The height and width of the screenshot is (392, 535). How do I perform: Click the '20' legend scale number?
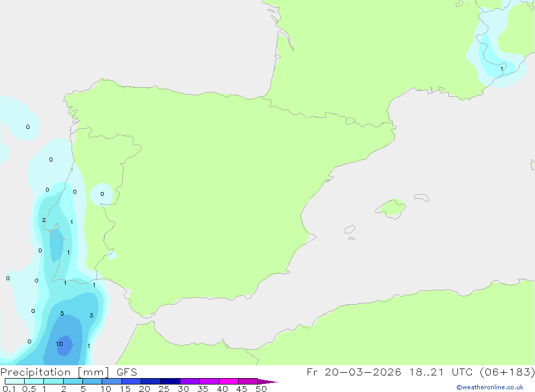(144, 389)
